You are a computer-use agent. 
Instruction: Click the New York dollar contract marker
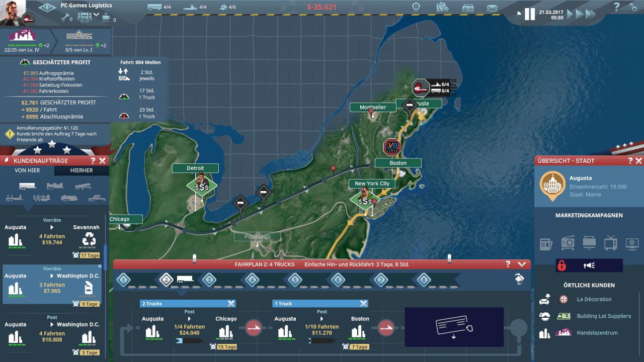tap(365, 201)
